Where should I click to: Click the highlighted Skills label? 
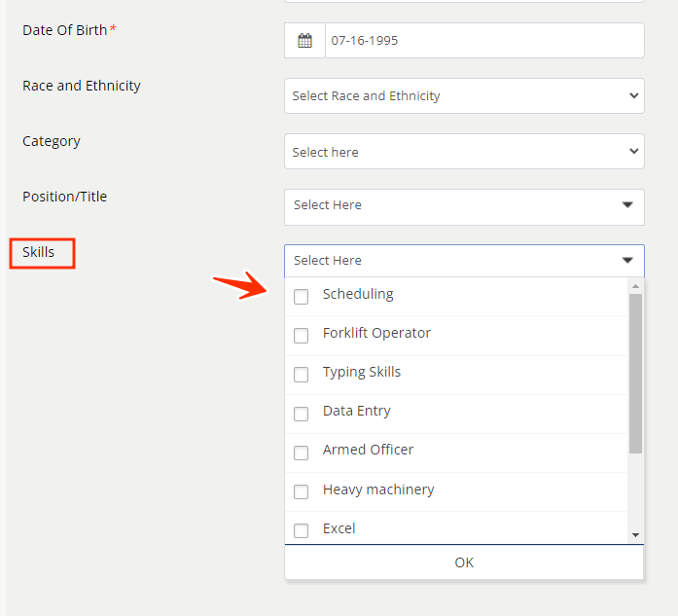click(x=39, y=253)
